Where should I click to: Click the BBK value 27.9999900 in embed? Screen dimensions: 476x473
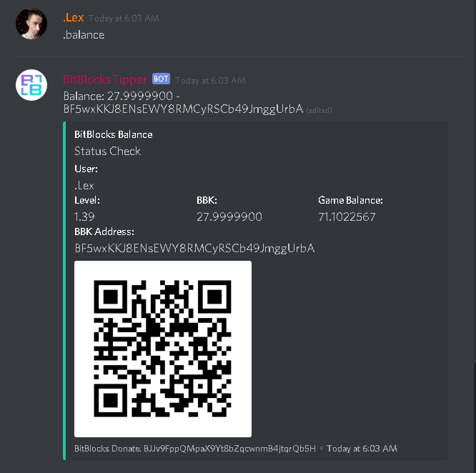click(229, 216)
